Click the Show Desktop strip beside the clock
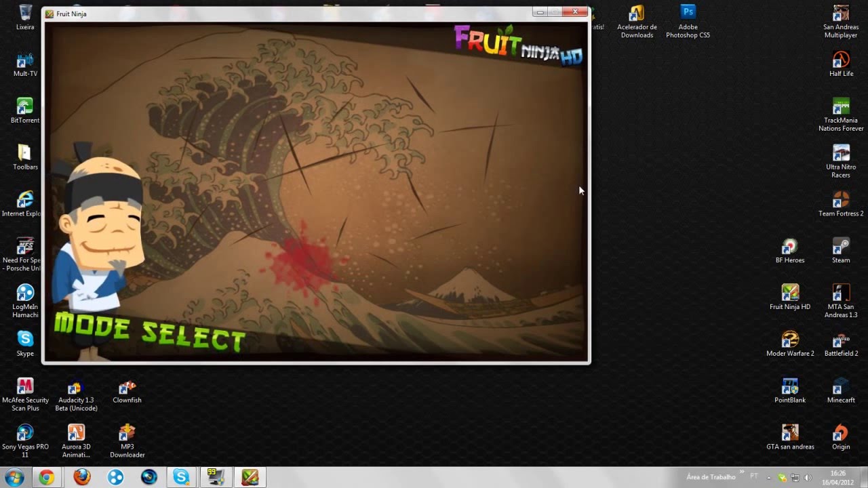 point(863,478)
